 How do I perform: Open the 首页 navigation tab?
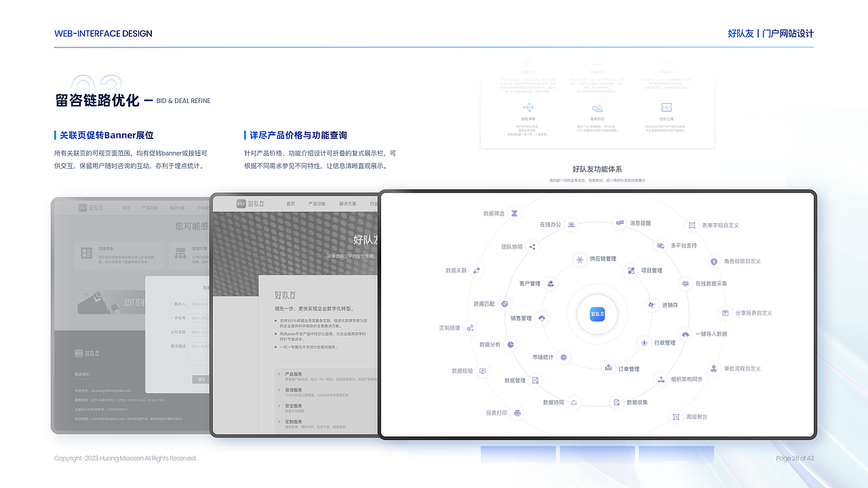[290, 205]
